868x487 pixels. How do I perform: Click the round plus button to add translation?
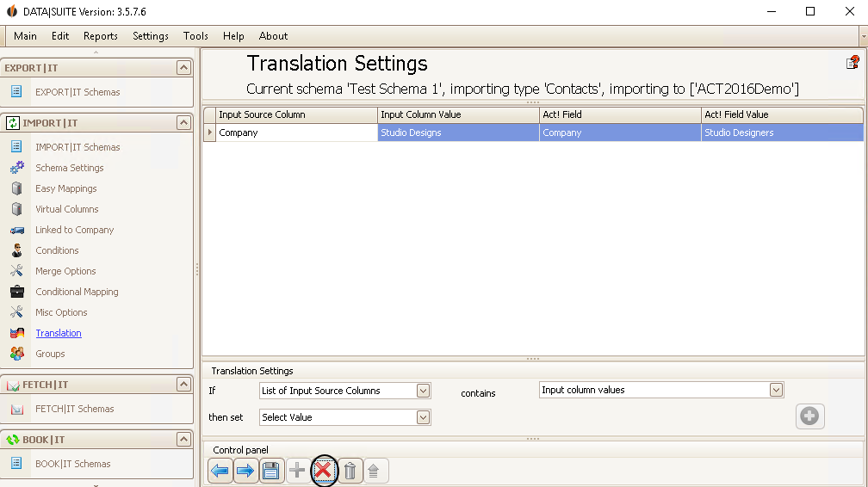click(x=809, y=416)
